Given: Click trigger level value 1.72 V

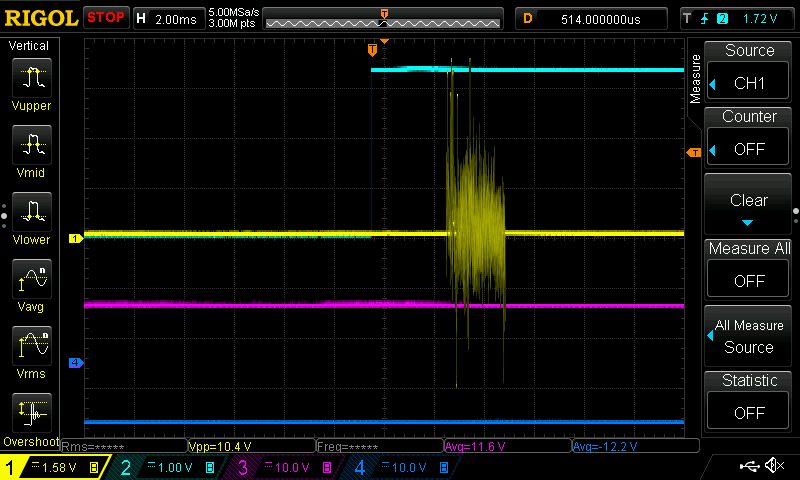Looking at the screenshot, I should click(760, 19).
